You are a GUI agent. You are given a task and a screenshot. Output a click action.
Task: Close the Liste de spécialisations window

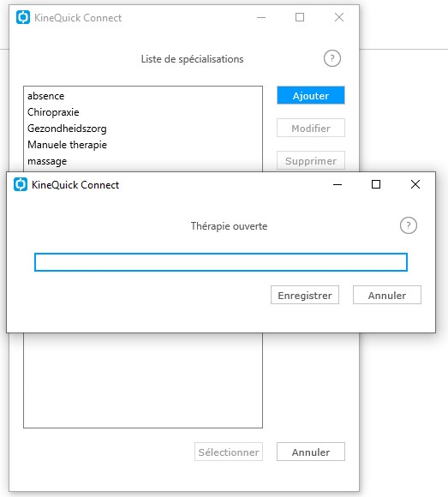[339, 17]
